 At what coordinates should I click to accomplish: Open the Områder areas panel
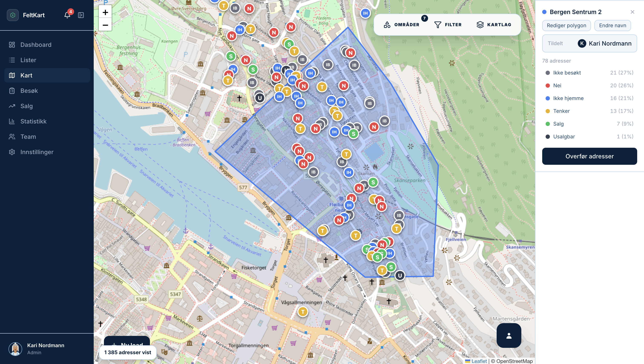401,24
